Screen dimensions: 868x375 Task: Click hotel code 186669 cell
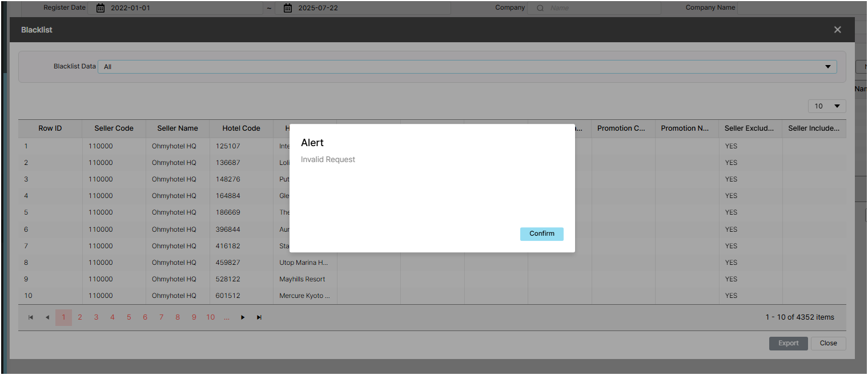point(242,212)
